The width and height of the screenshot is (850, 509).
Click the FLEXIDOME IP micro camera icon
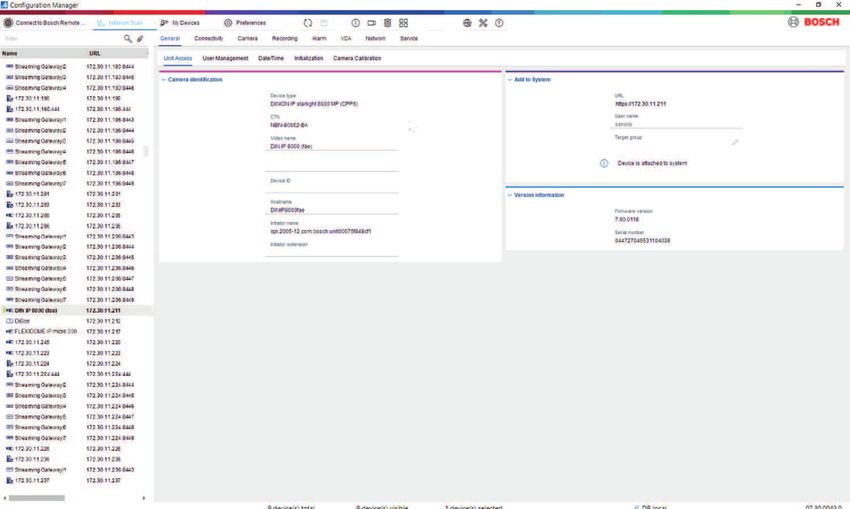click(9, 332)
